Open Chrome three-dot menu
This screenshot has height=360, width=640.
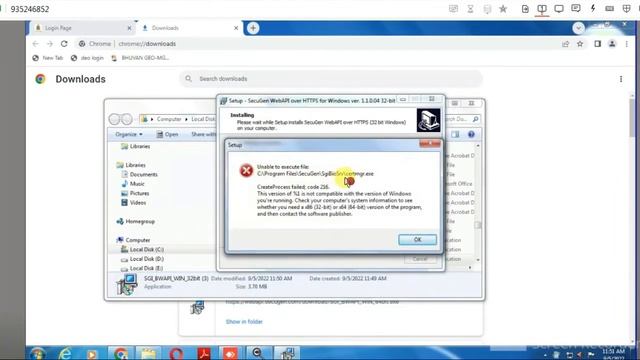(x=627, y=44)
